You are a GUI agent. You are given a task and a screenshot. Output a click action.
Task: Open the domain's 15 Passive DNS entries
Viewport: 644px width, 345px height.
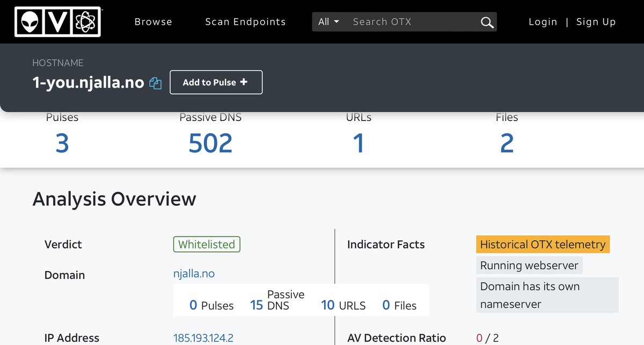click(x=257, y=305)
